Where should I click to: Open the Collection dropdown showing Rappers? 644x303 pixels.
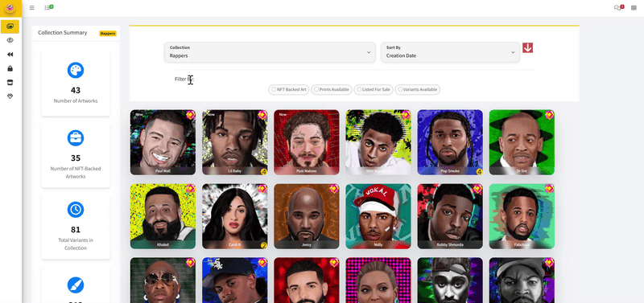(x=270, y=52)
